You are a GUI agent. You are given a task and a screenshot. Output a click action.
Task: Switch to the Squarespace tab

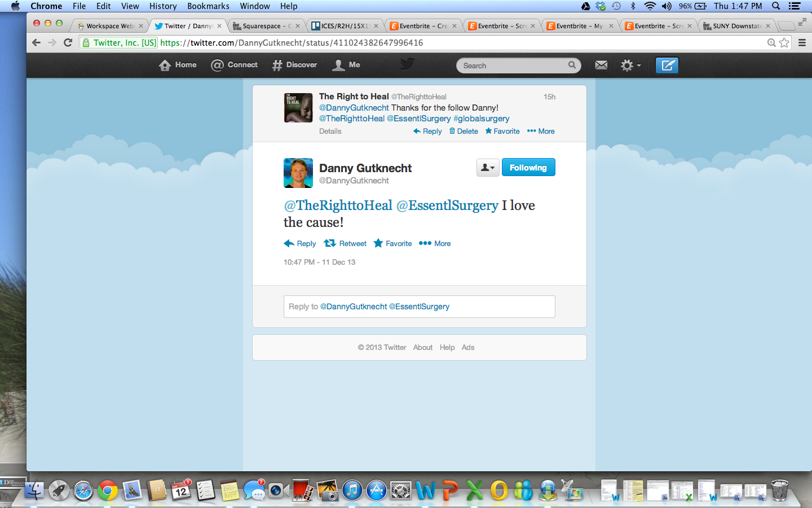coord(266,26)
